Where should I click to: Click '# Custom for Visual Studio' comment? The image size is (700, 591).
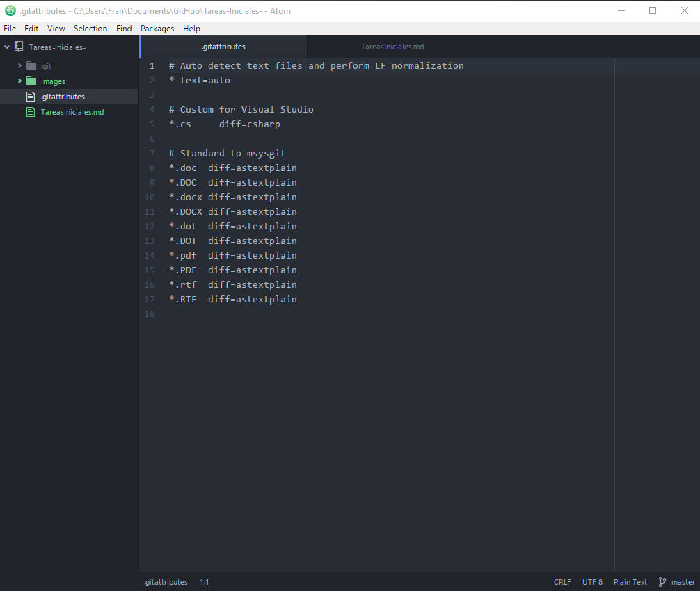pos(241,110)
